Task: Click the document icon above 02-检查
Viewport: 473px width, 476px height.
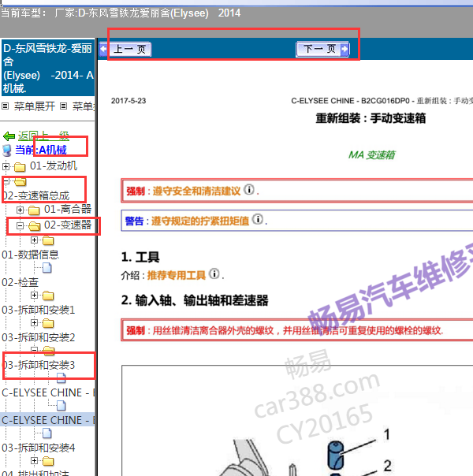Action: (x=47, y=268)
